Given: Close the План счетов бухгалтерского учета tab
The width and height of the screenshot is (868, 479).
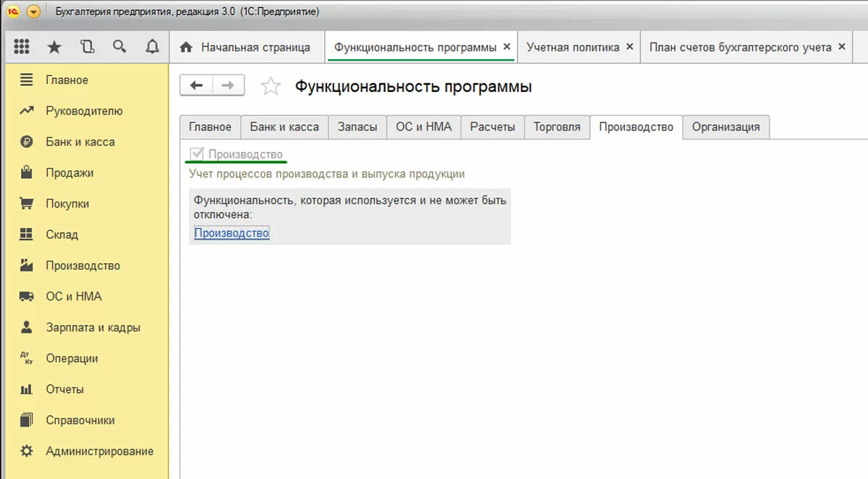Looking at the screenshot, I should [841, 47].
